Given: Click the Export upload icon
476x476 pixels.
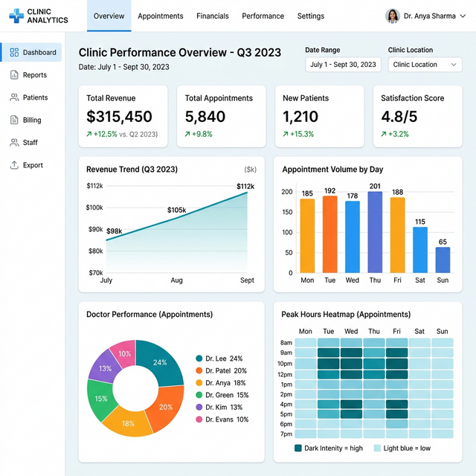Looking at the screenshot, I should click(x=14, y=165).
